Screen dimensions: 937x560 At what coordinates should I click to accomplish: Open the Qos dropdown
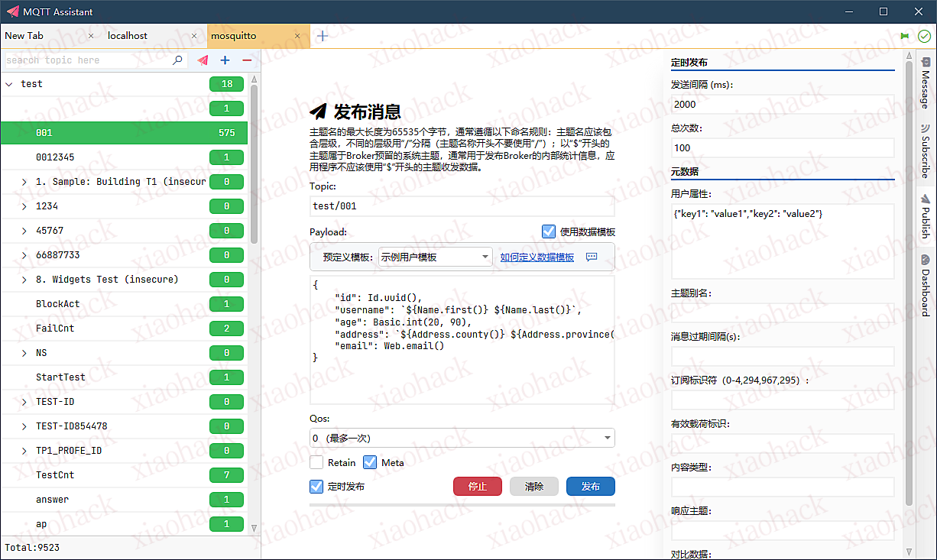[x=462, y=438]
